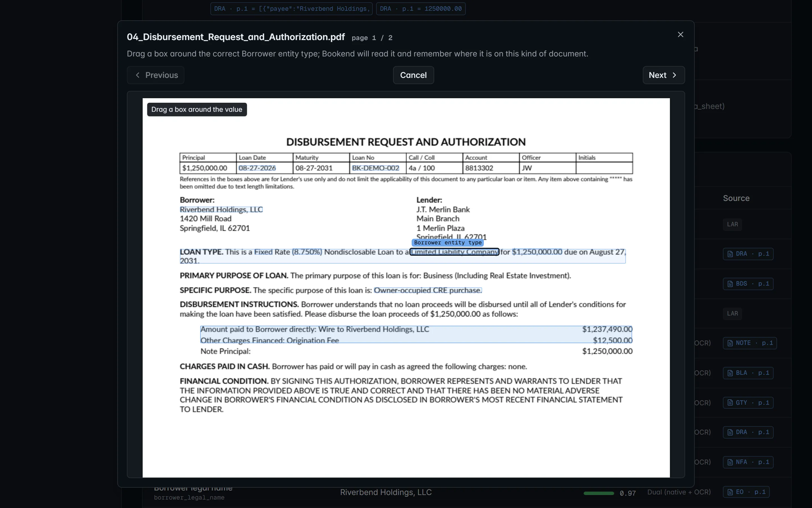Viewport: 812px width, 508px height.
Task: Click the DRA payee chip in the background
Action: 291,9
